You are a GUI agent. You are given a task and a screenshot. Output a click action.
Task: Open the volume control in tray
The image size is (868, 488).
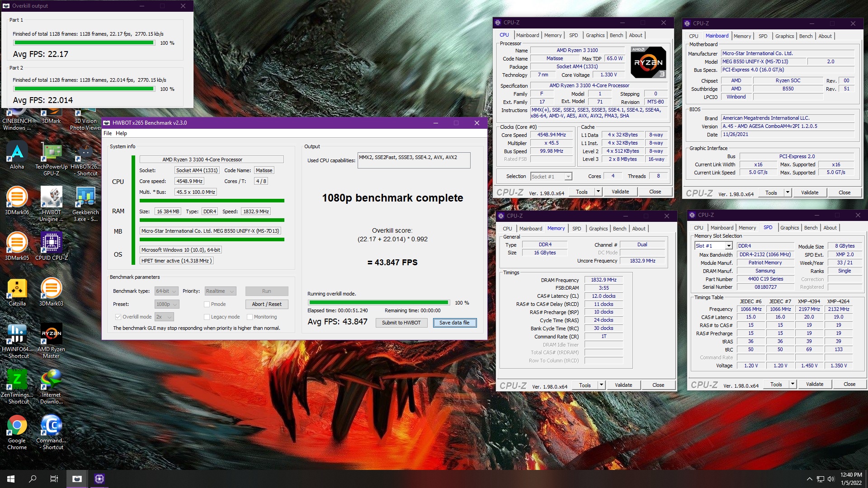(831, 479)
